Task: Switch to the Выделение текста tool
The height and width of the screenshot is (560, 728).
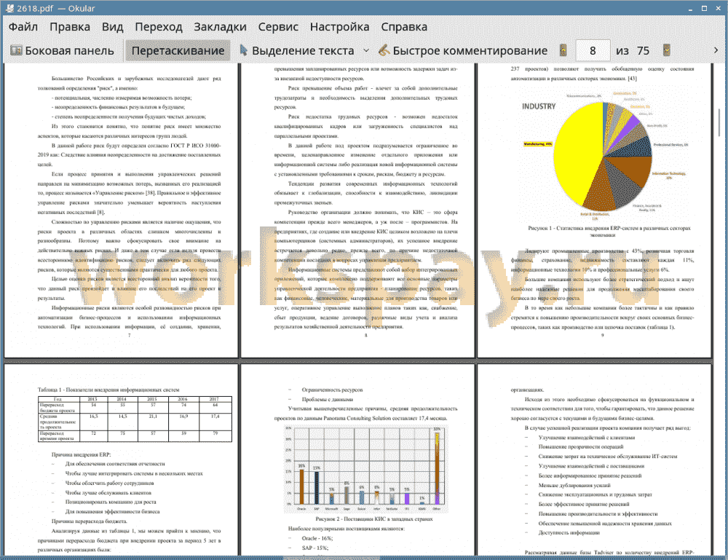Action: tap(297, 51)
